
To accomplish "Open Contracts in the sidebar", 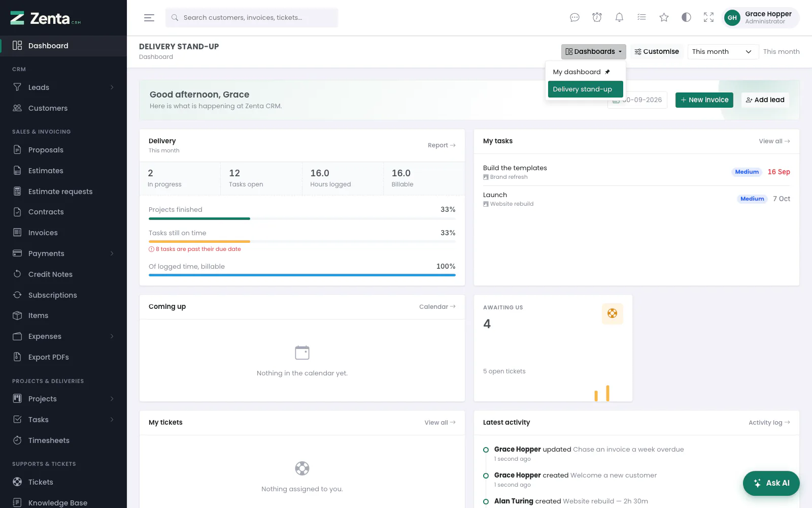I will 63,212.
